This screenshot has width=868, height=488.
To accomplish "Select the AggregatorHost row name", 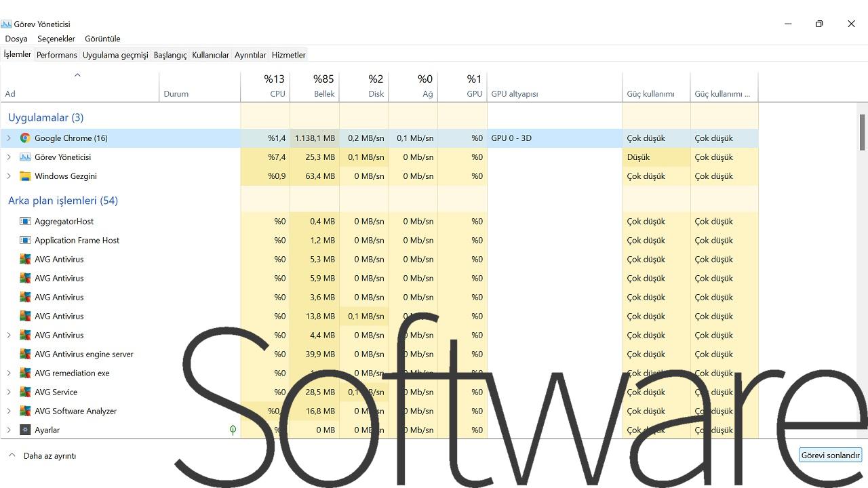I will point(64,222).
